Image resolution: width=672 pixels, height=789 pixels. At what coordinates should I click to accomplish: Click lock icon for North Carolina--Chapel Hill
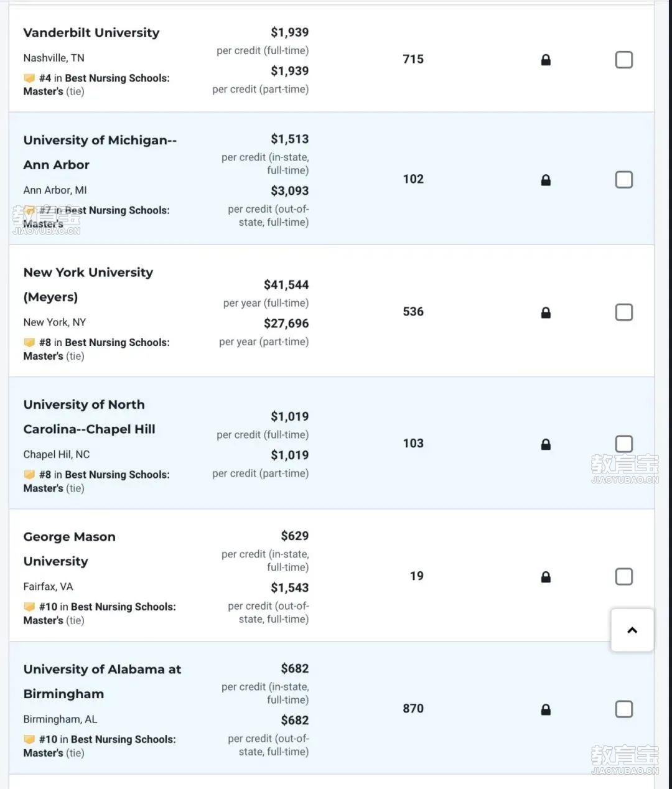546,444
